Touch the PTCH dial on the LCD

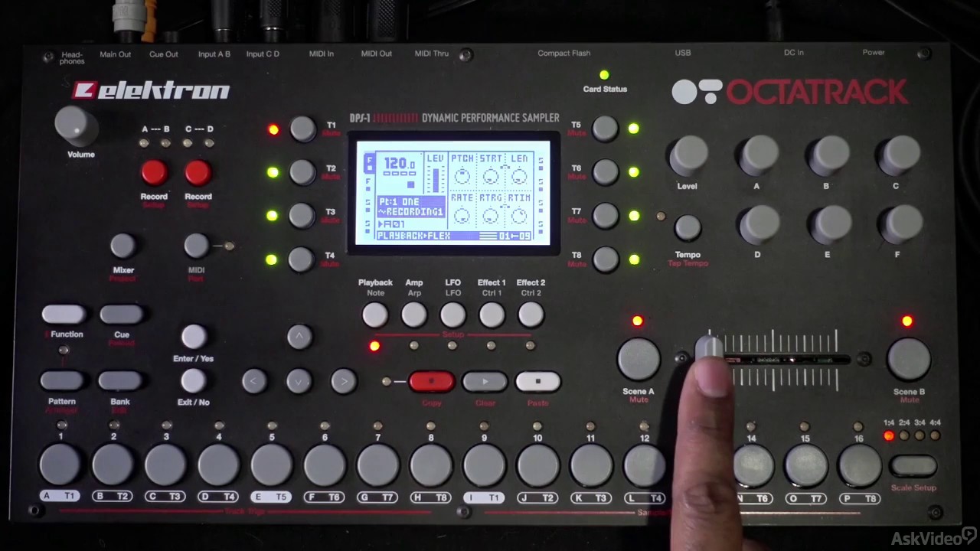point(462,177)
